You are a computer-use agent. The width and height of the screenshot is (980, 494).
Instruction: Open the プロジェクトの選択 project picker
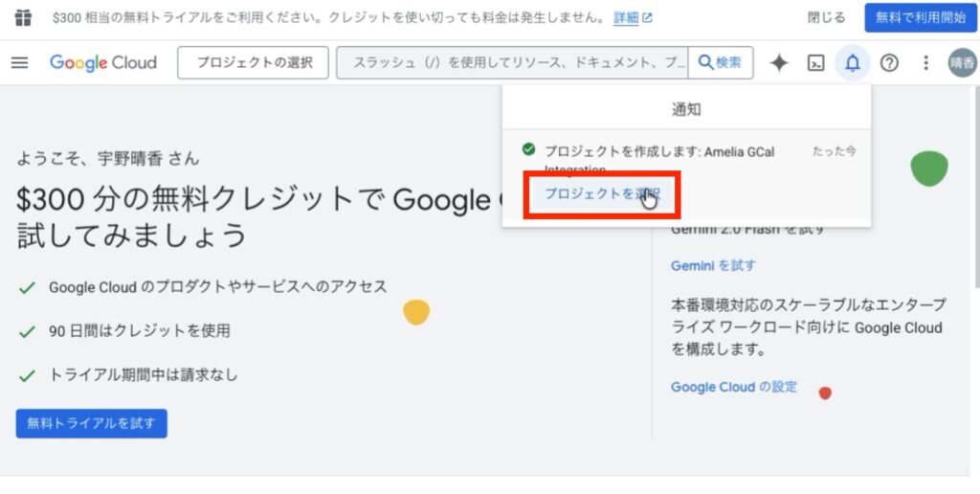coord(254,63)
